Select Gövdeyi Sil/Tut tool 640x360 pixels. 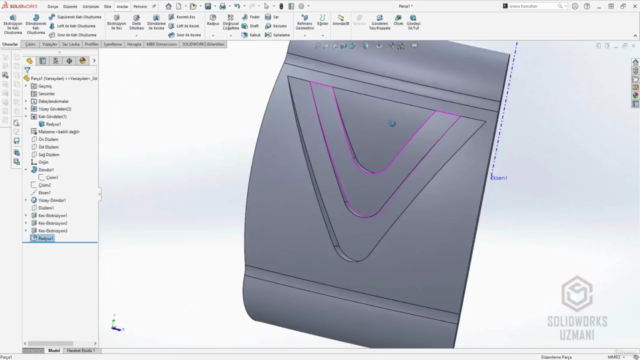[413, 22]
